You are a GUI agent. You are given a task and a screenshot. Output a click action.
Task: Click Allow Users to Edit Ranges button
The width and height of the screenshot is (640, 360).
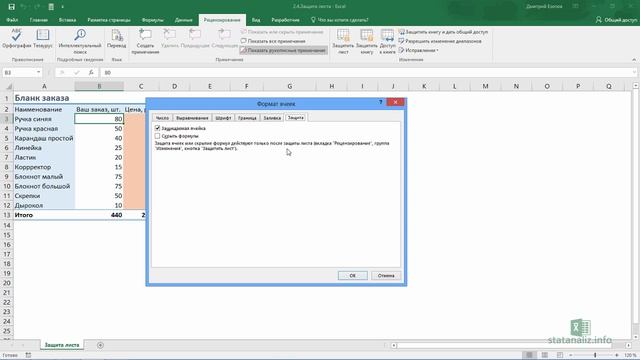coord(440,41)
